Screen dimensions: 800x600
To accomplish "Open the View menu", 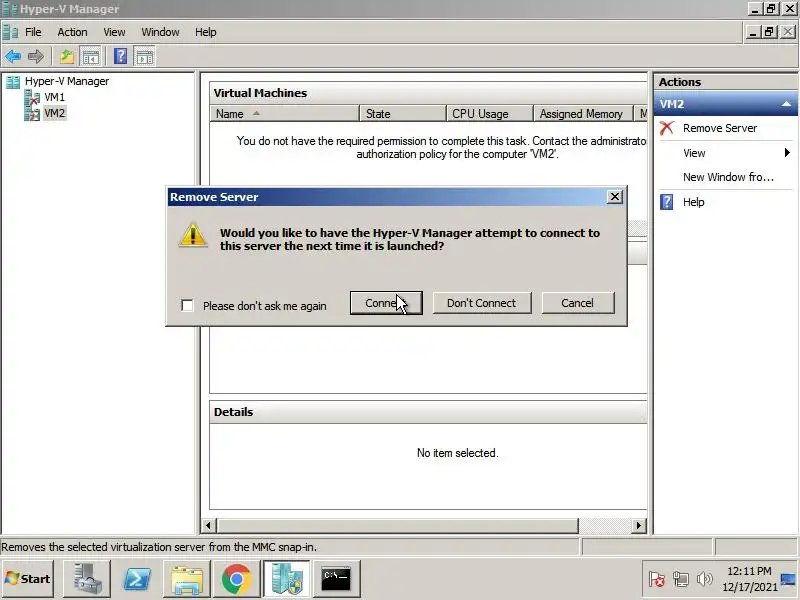I will coord(114,32).
